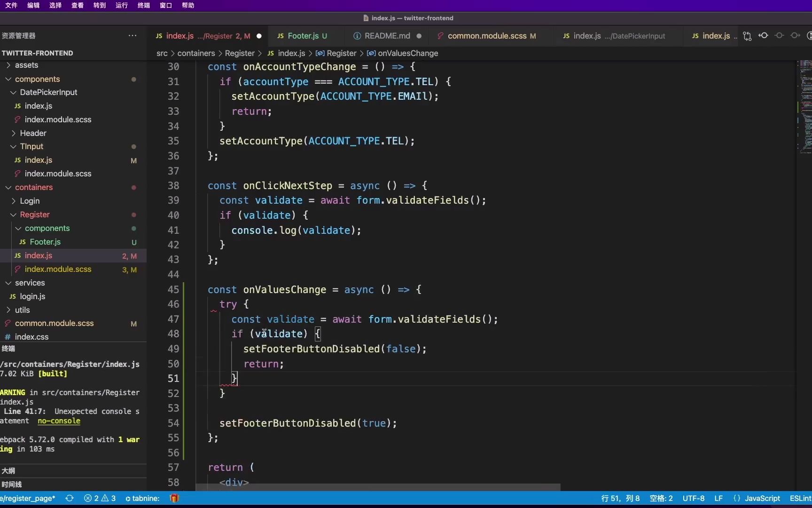Open problems via errors and warnings count in status bar
Screen dimensions: 812x508
pos(100,498)
